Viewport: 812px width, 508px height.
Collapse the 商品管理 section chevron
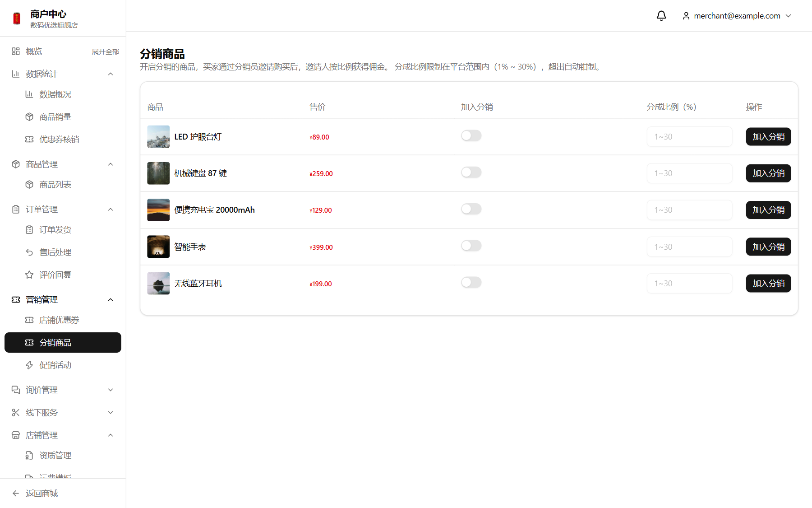111,164
